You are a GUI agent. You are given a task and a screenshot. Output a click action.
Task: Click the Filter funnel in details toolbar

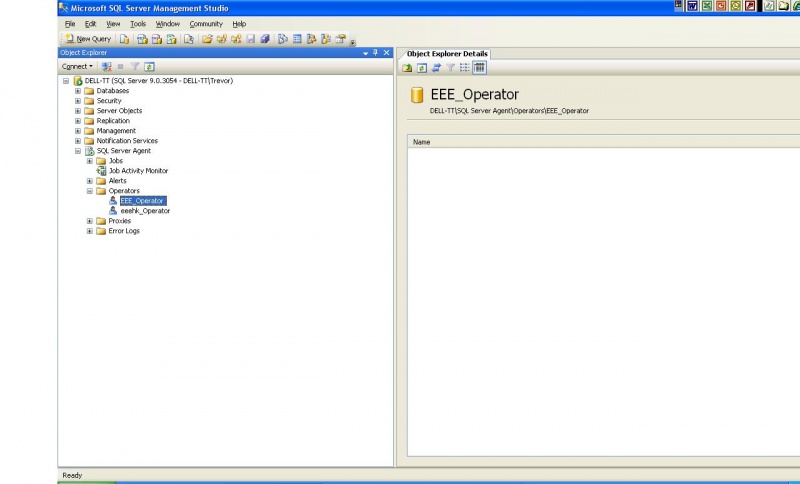tap(450, 68)
